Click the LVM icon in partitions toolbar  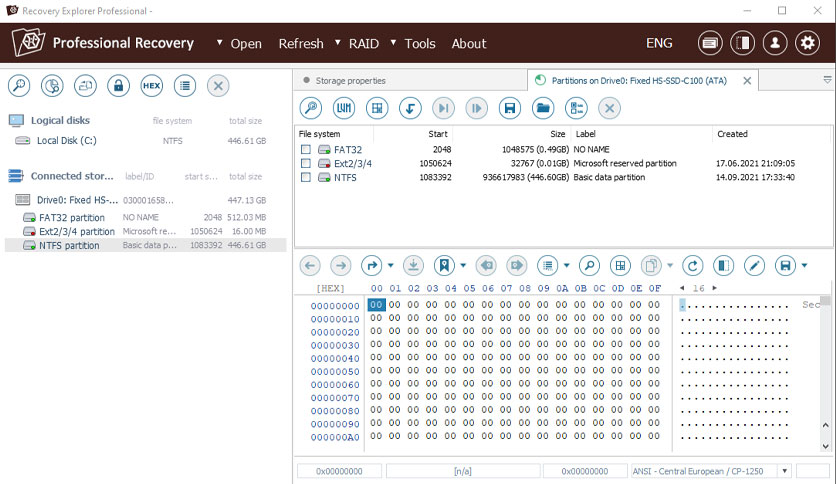344,108
